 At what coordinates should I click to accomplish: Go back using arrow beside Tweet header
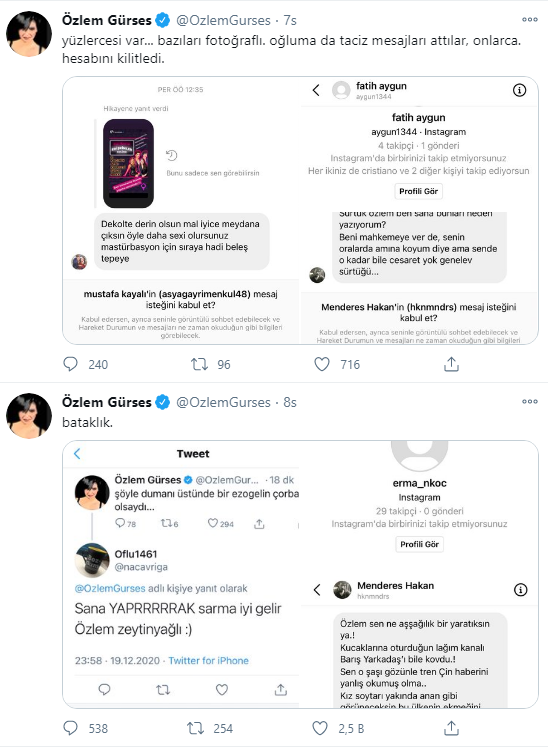coord(78,454)
